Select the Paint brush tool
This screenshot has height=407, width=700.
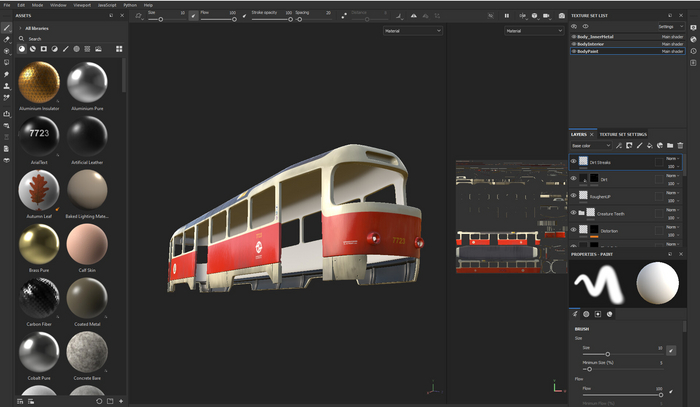click(x=7, y=28)
